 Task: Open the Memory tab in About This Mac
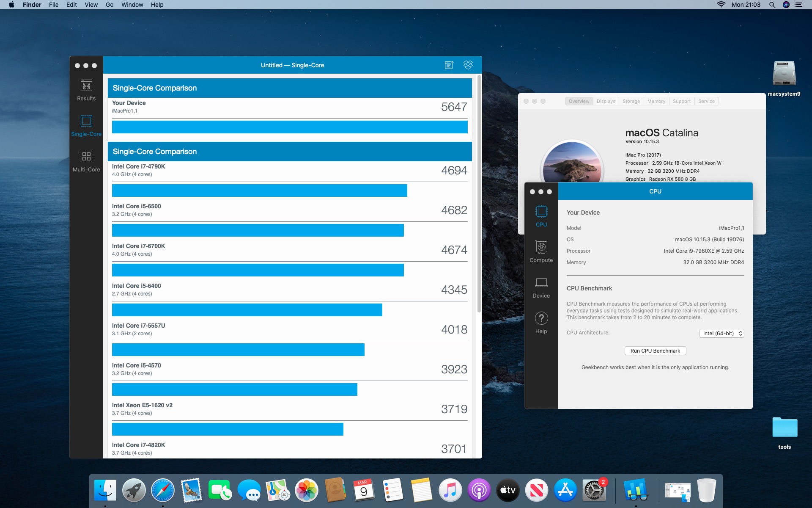pos(656,101)
